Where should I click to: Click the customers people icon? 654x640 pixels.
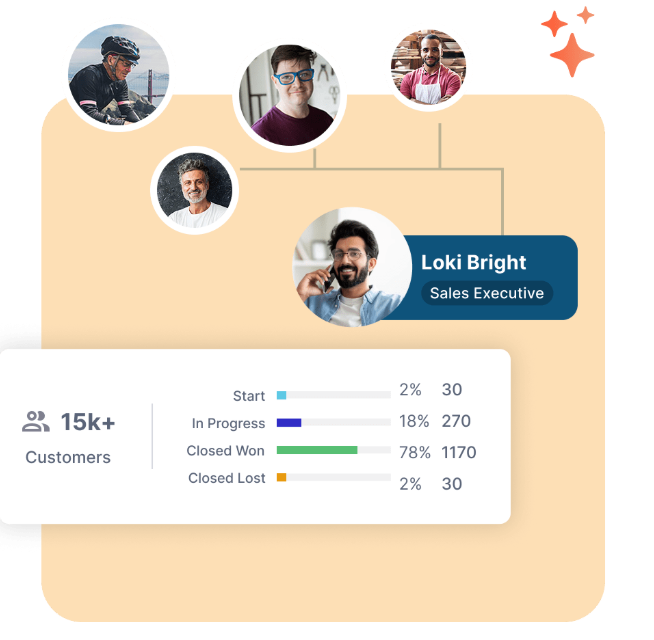tap(36, 422)
